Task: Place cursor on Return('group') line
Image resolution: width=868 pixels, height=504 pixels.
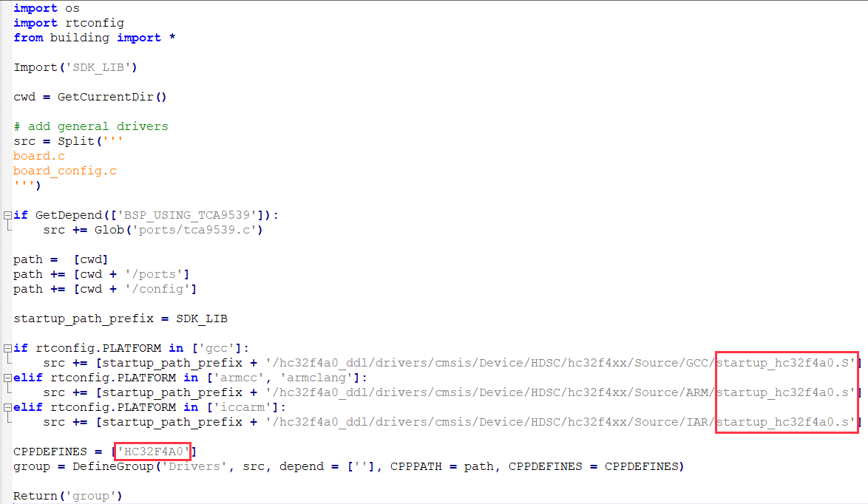Action: coord(67,496)
